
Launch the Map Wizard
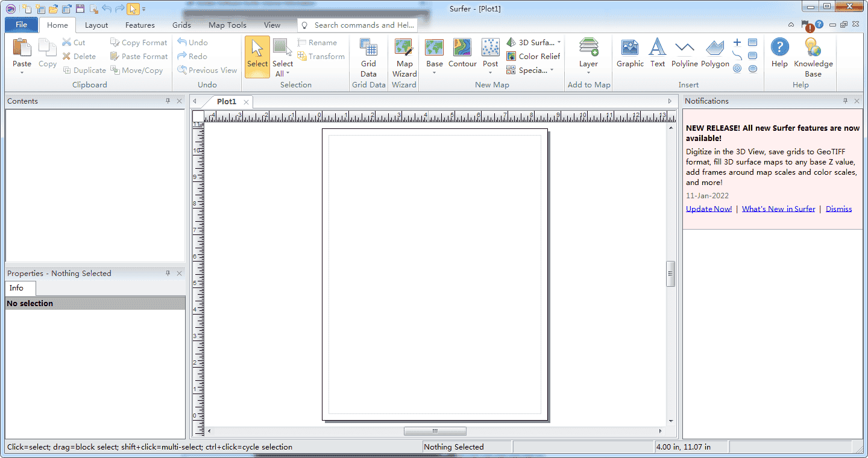point(404,57)
